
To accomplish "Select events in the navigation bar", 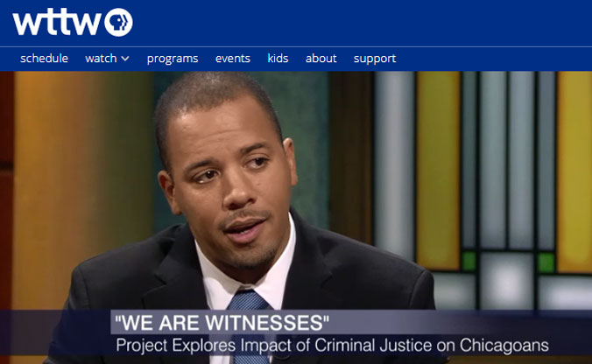I will point(233,58).
